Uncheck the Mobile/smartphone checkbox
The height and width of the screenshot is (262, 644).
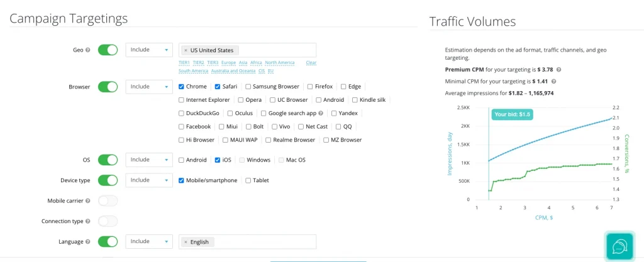[181, 180]
